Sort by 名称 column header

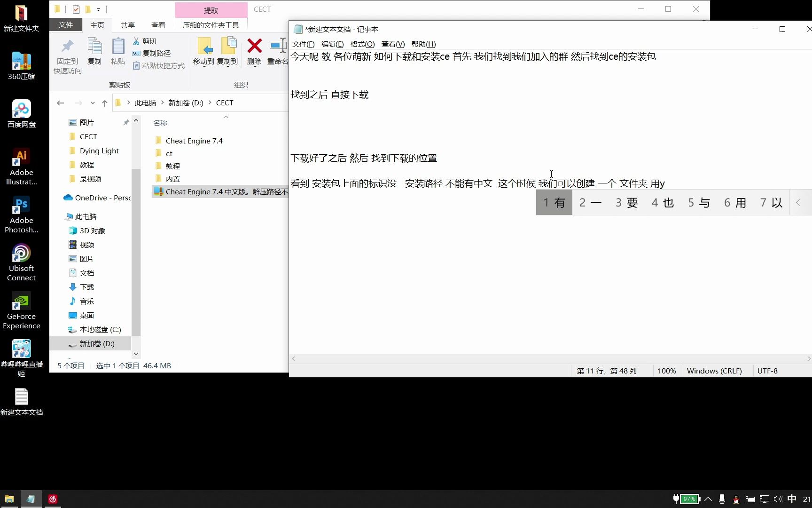160,123
